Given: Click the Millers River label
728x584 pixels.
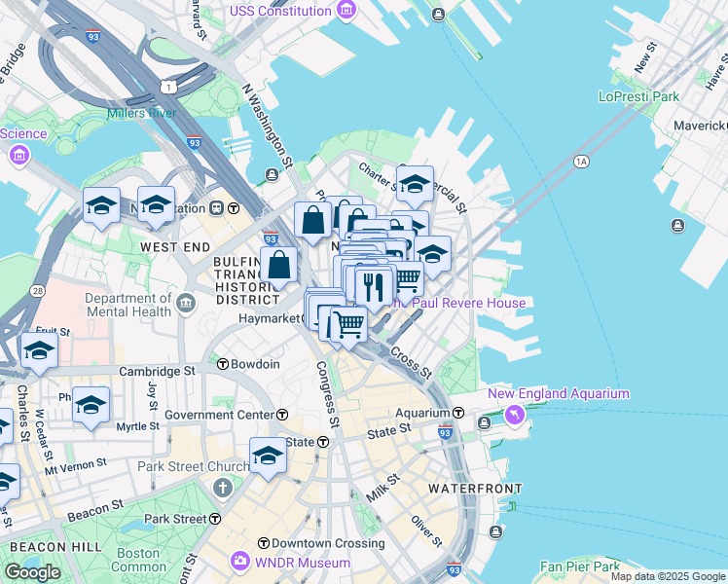Looking at the screenshot, I should [141, 113].
